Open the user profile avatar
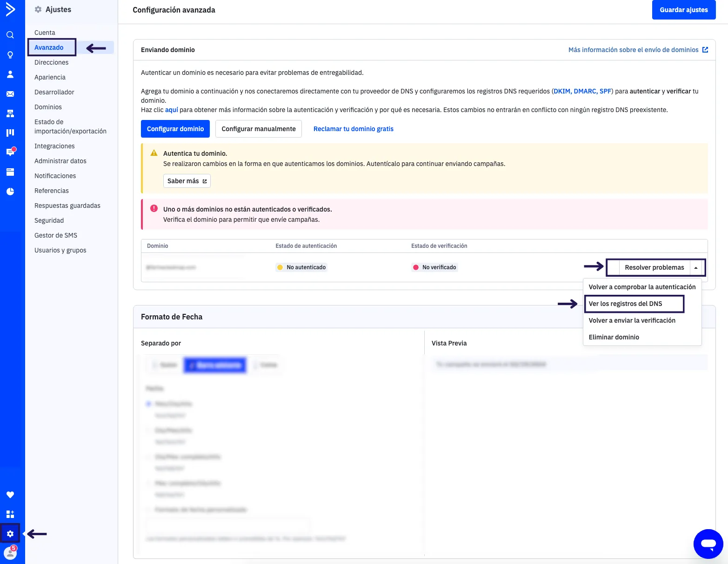 click(10, 553)
